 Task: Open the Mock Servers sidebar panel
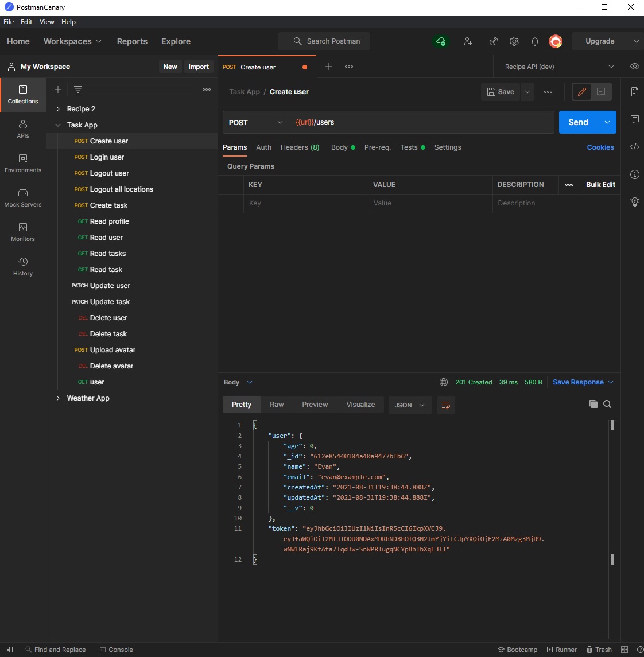(x=22, y=198)
